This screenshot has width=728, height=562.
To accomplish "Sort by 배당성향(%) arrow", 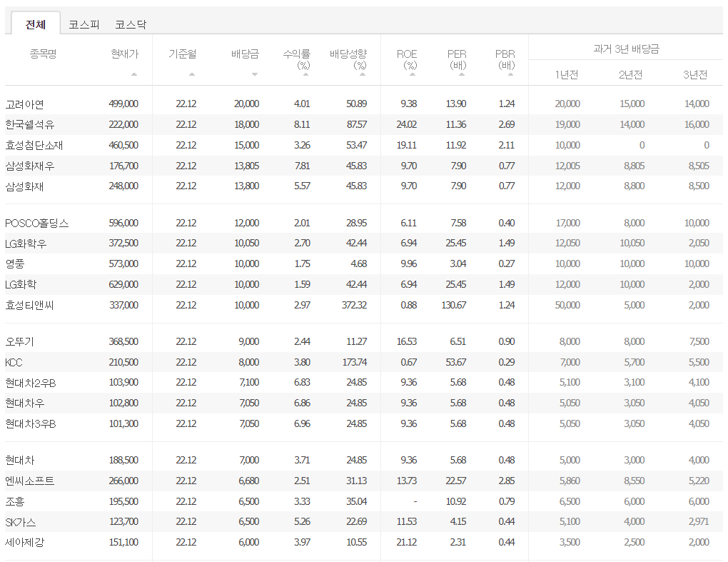I will (x=363, y=74).
